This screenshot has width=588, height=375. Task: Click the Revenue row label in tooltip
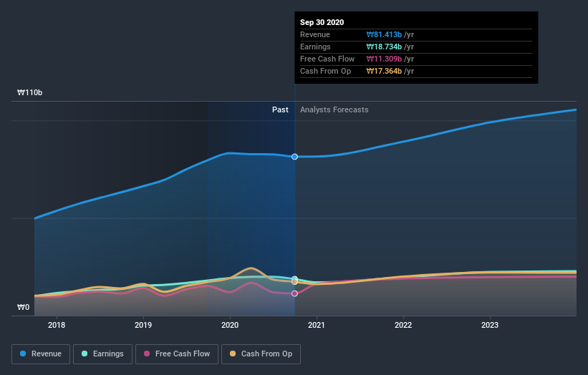tap(315, 34)
